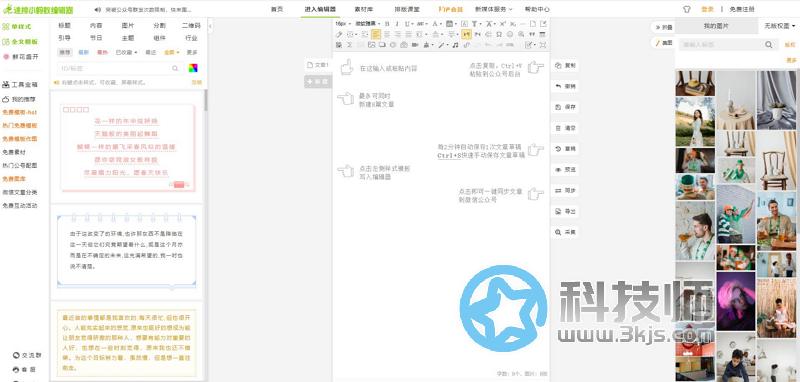The image size is (800, 382).
Task: Open 排版课堂 in top navigation
Action: click(407, 9)
